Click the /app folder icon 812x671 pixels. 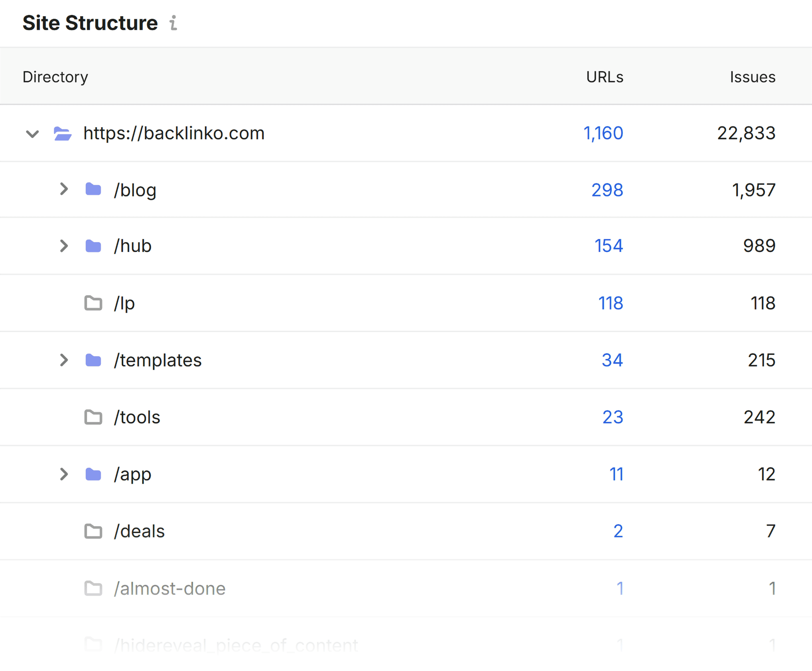pyautogui.click(x=93, y=474)
